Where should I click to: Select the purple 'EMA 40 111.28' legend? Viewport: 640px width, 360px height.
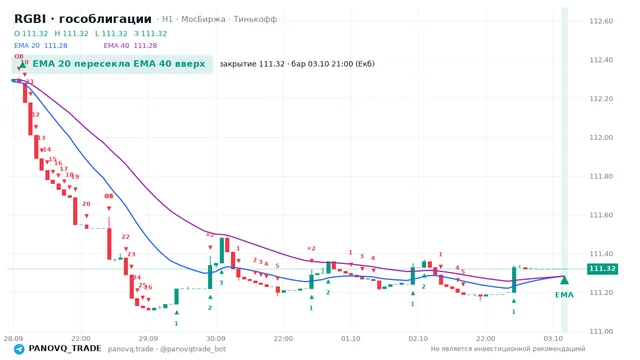(x=130, y=45)
